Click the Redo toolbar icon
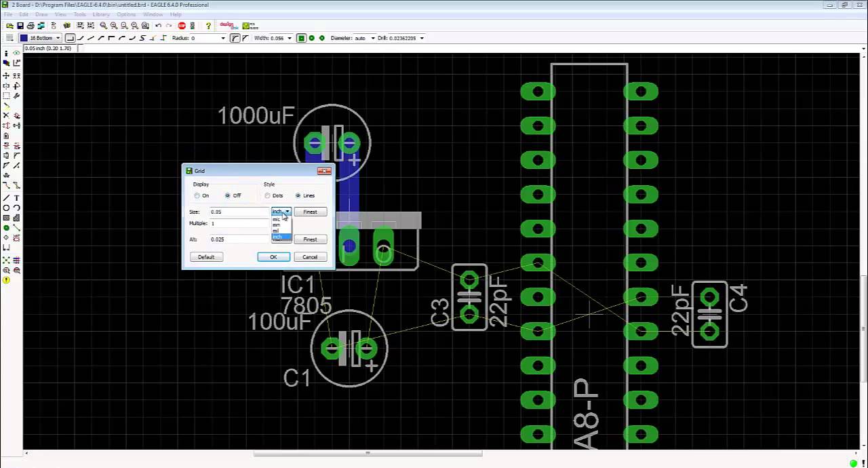The height and width of the screenshot is (468, 868). [169, 26]
